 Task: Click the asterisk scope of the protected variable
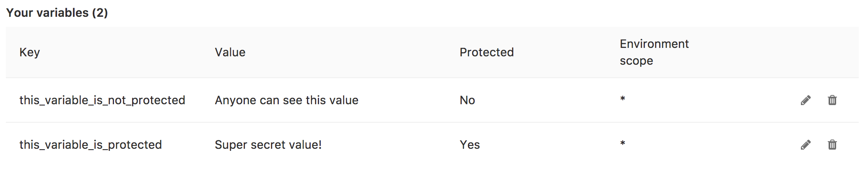pos(623,144)
